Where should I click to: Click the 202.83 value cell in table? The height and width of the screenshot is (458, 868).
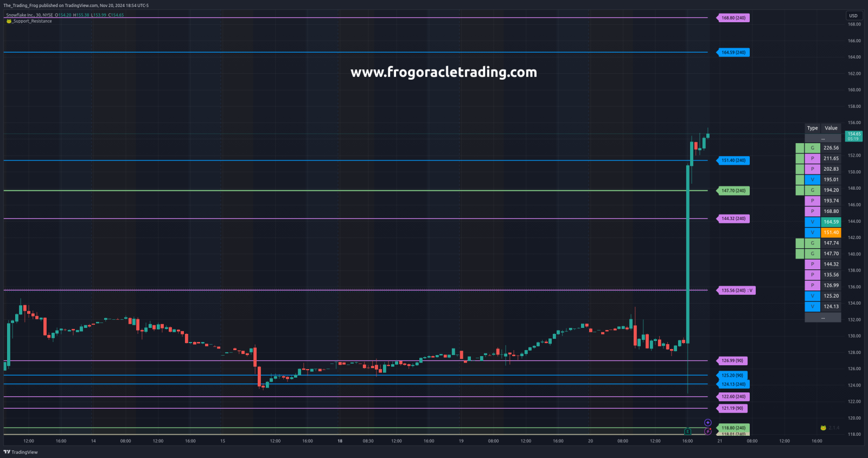[831, 169]
